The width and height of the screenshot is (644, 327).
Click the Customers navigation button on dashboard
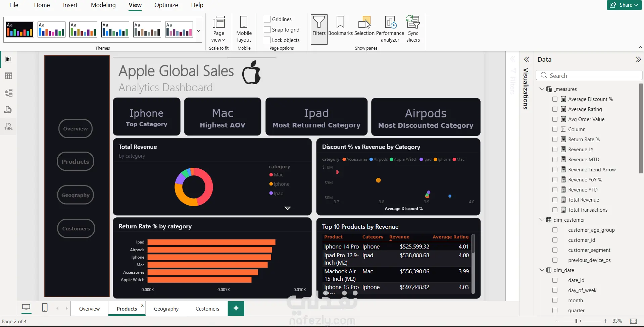76,228
